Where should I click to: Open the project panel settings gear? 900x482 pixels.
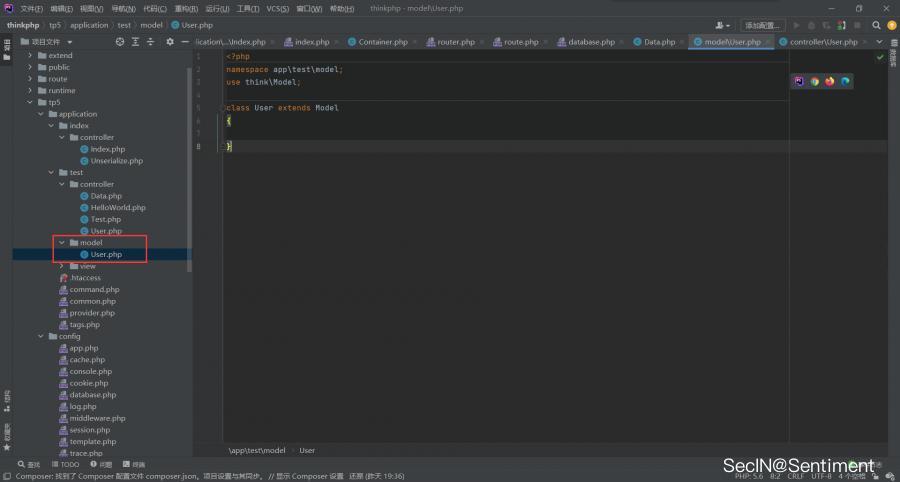pos(169,42)
